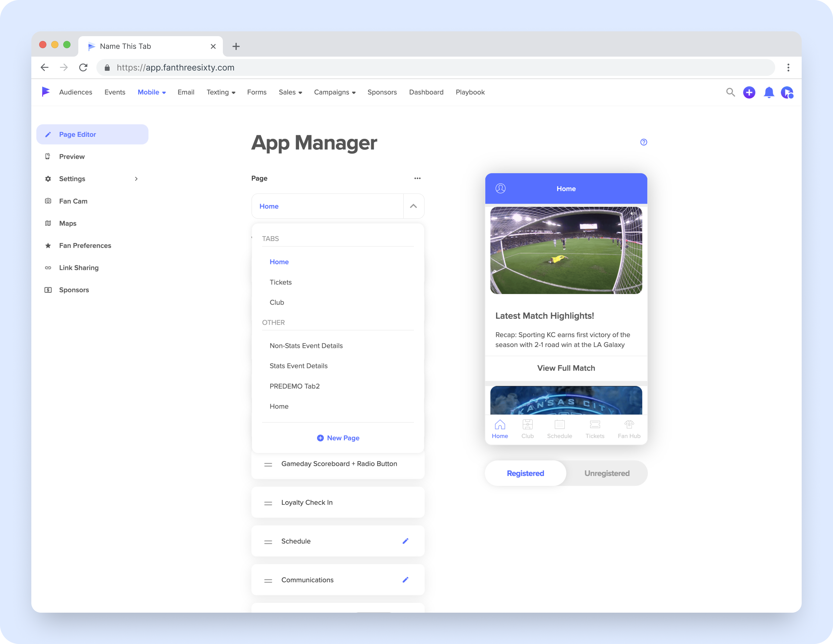Open the browser three-dot menu
The height and width of the screenshot is (644, 833).
pos(788,67)
